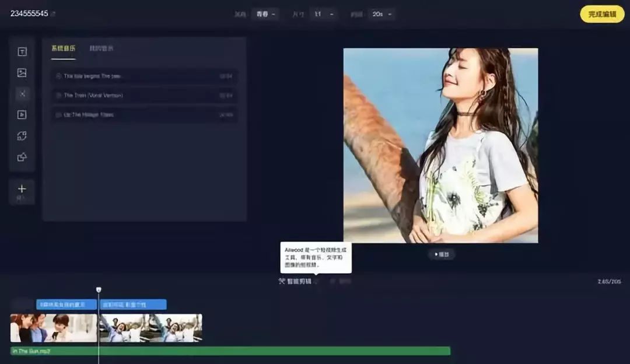
Task: Select the second video clip thumbnail of cheering people
Action: pos(150,328)
